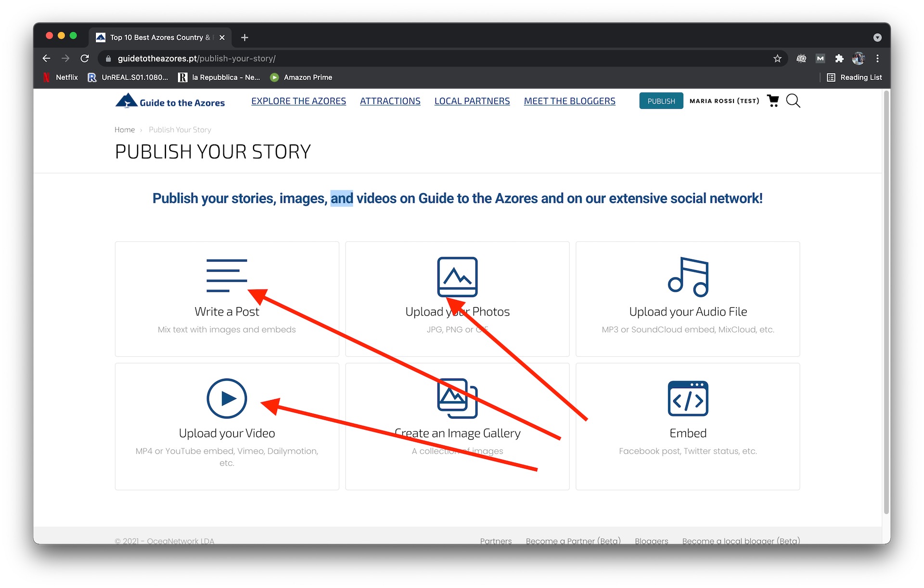Reload the page
Screen dimensions: 924x588
(85, 58)
